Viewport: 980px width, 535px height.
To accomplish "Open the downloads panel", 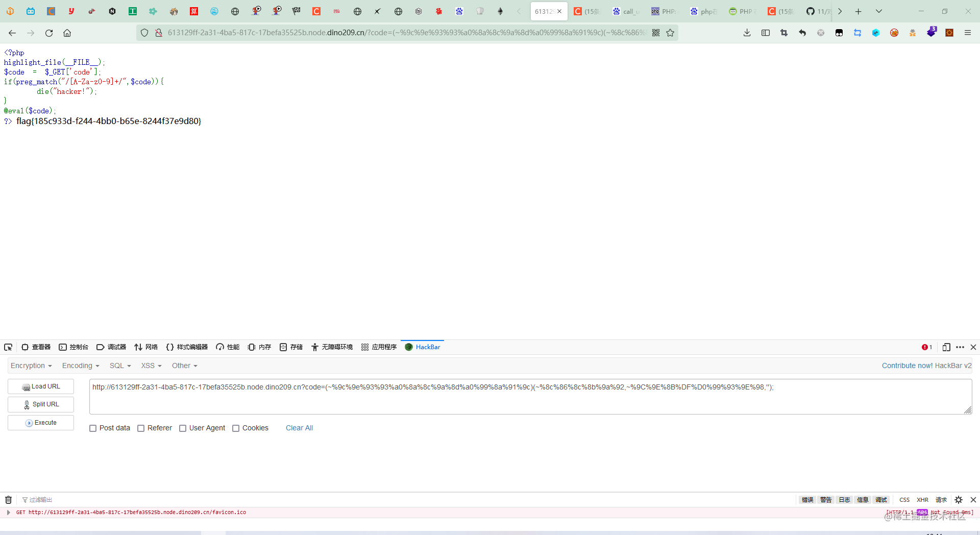I will [747, 33].
